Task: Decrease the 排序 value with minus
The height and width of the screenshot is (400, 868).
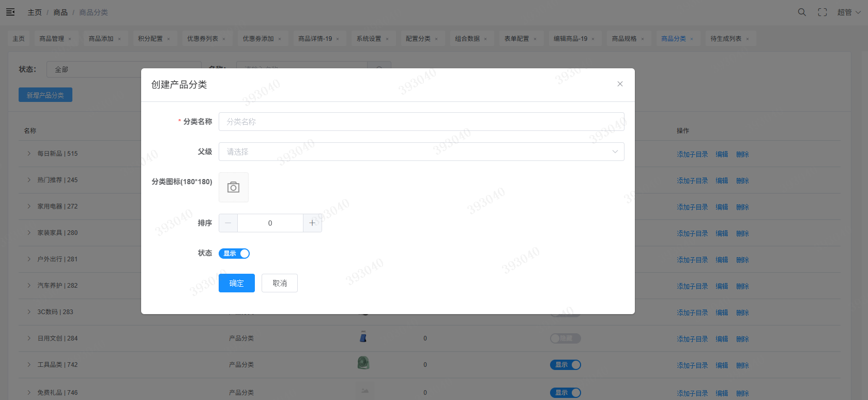Action: [x=228, y=223]
